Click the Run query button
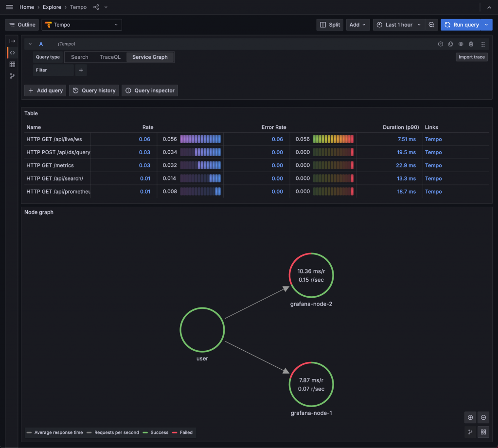The image size is (498, 448). tap(461, 25)
